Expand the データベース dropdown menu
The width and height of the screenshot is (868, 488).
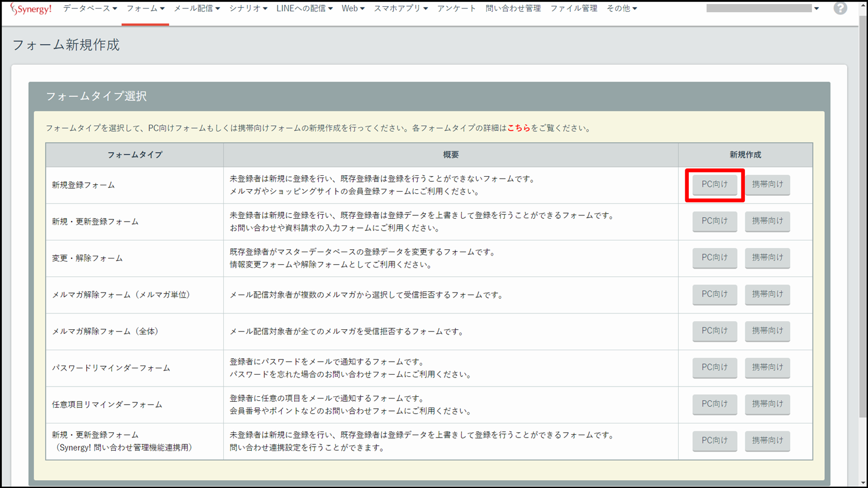(90, 9)
